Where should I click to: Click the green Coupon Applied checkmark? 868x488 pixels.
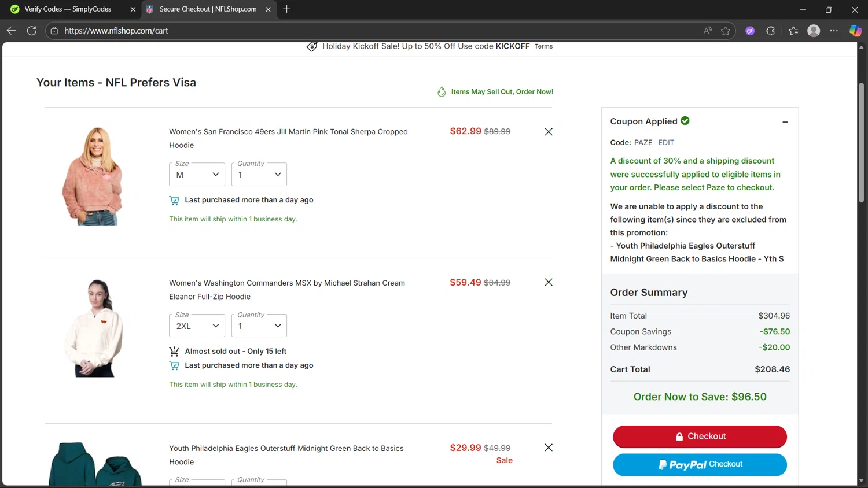pyautogui.click(x=685, y=121)
